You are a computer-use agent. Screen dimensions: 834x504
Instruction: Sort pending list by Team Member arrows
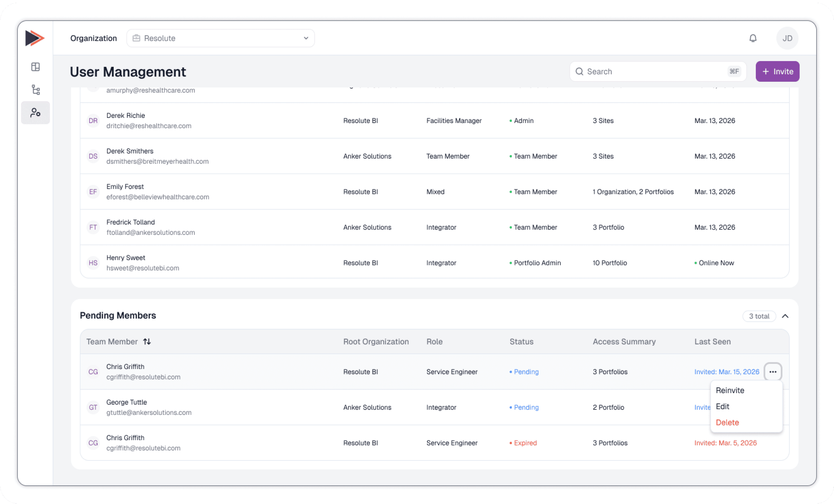(x=147, y=341)
